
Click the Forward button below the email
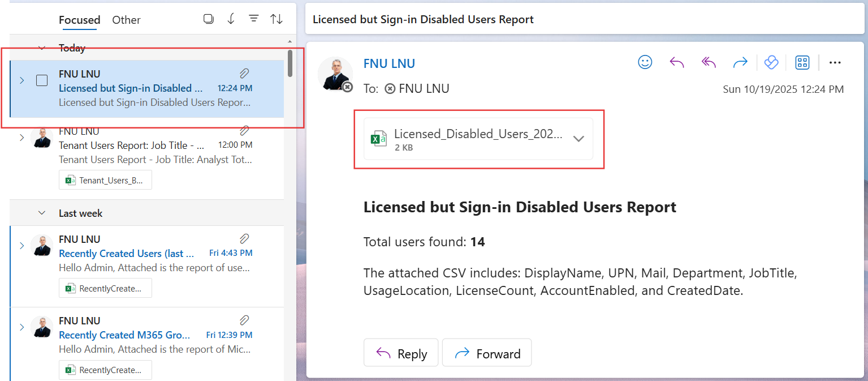(x=486, y=352)
